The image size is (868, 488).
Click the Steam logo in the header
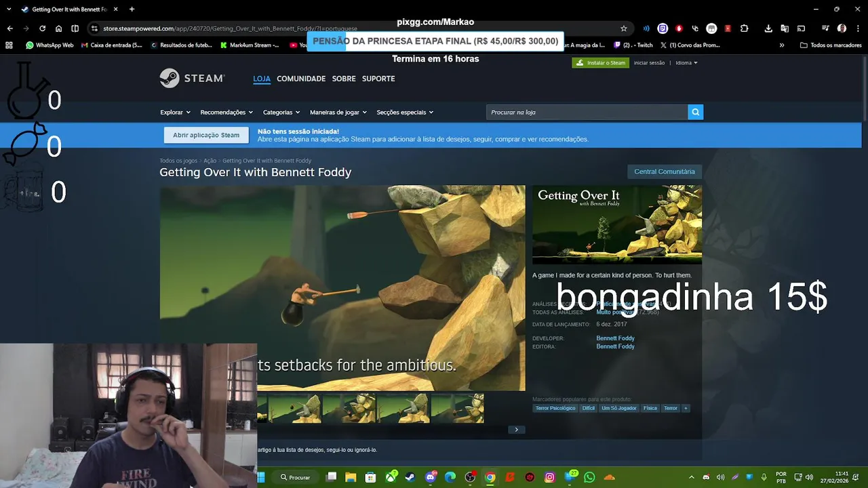coord(192,78)
